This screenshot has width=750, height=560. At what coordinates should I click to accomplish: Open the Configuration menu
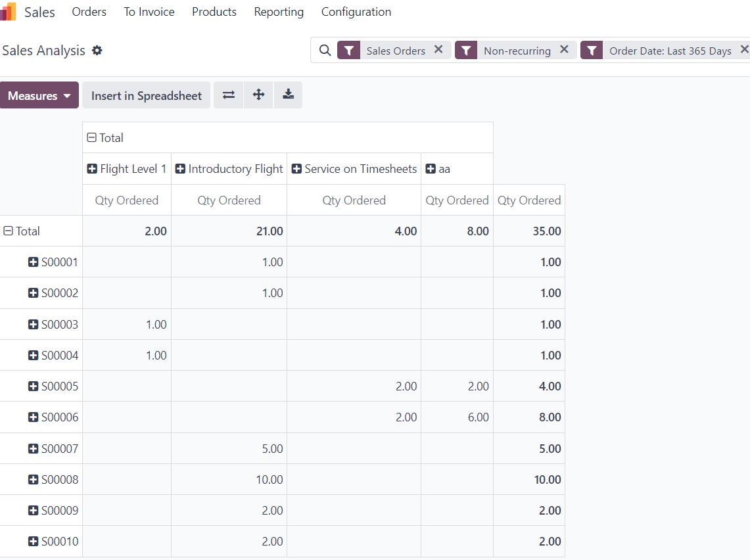pos(356,11)
